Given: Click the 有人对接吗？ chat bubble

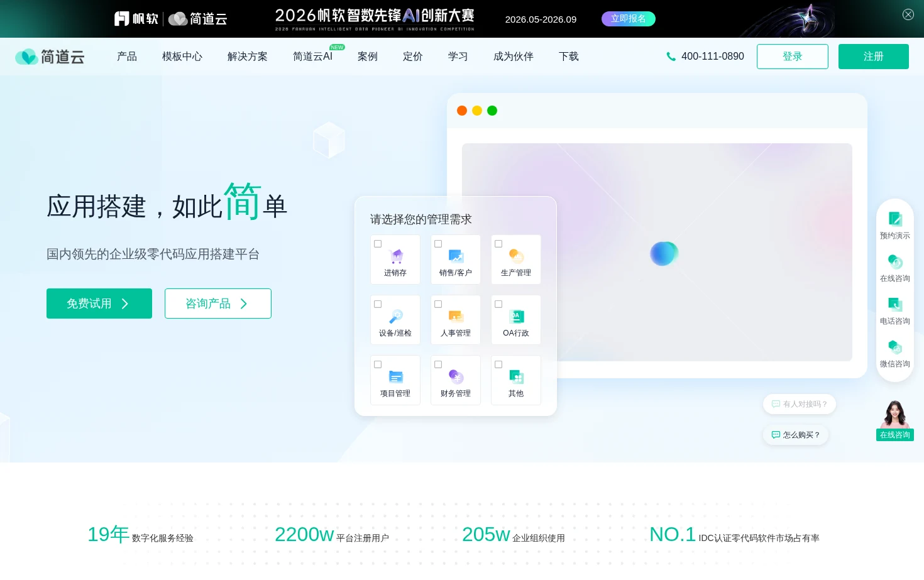Looking at the screenshot, I should tap(800, 404).
